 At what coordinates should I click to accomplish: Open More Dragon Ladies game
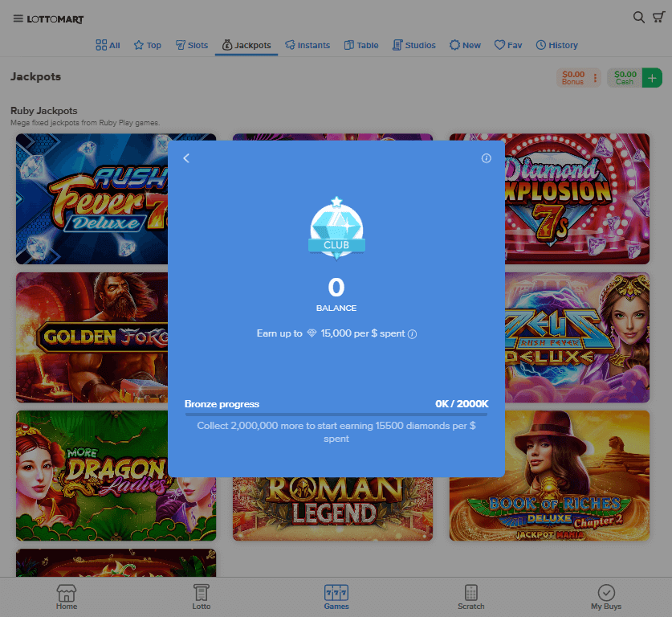click(x=92, y=476)
